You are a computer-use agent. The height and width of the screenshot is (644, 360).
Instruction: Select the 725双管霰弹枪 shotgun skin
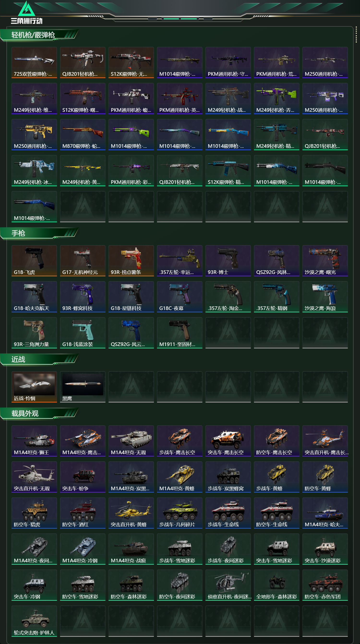(34, 62)
